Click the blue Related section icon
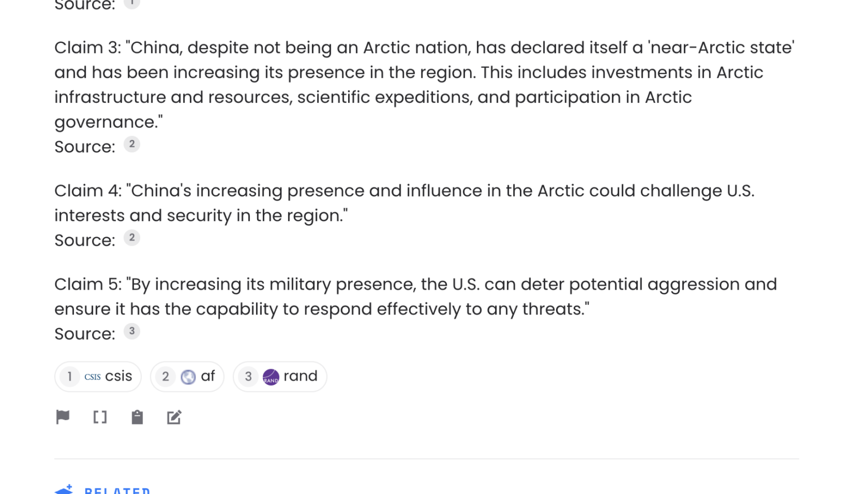868x494 pixels. pyautogui.click(x=64, y=489)
